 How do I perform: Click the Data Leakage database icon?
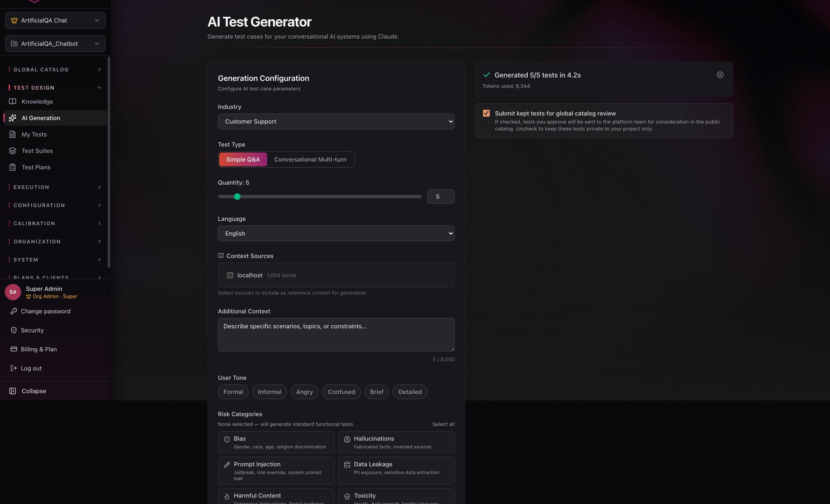coord(347,465)
